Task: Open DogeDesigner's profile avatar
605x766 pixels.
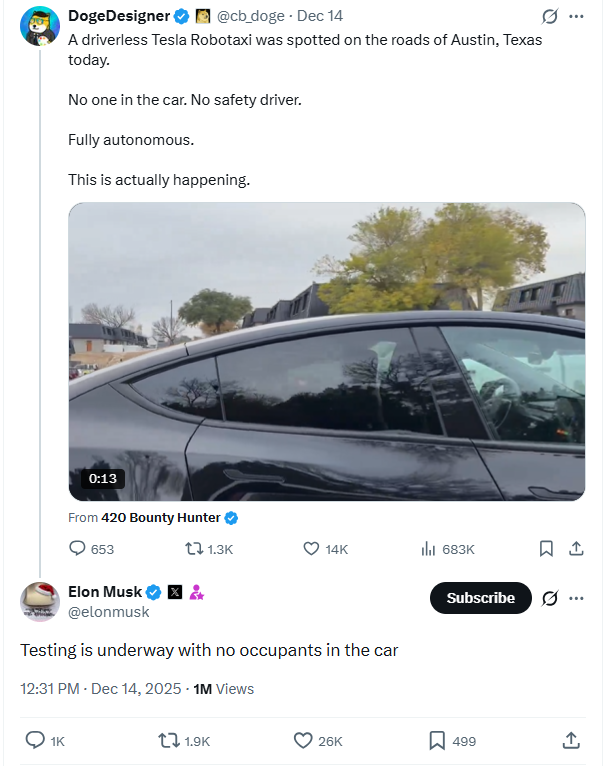Action: tap(40, 26)
